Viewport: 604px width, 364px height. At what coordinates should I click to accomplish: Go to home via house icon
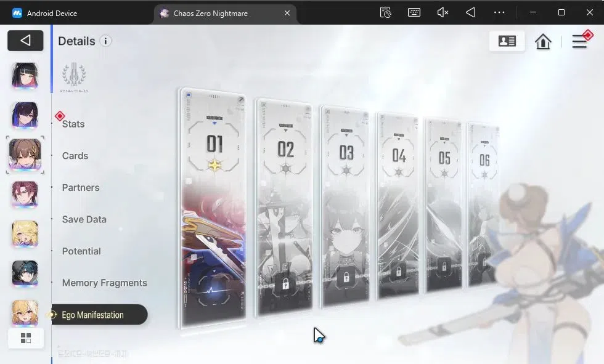tap(543, 41)
